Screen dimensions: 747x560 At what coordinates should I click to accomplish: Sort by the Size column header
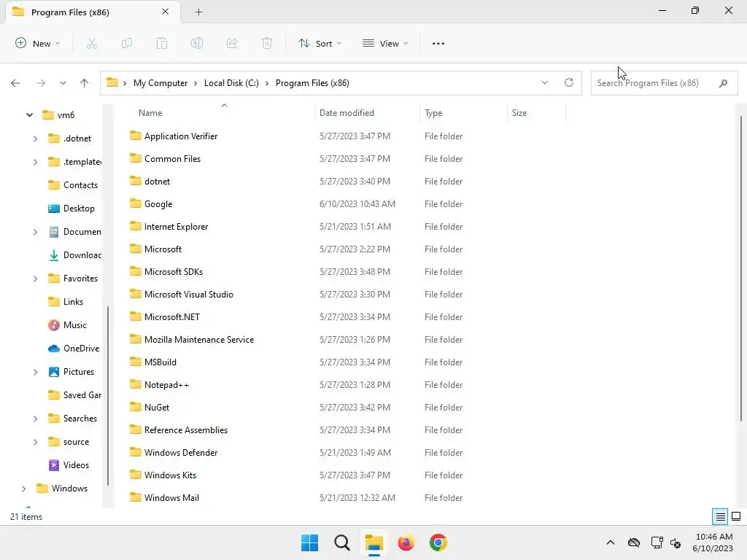pos(519,113)
